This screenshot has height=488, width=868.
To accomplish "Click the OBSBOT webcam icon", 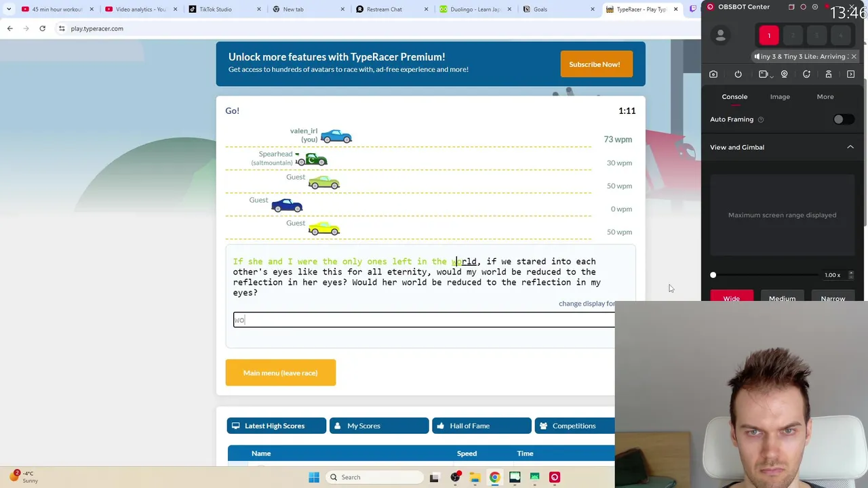I will pyautogui.click(x=785, y=75).
